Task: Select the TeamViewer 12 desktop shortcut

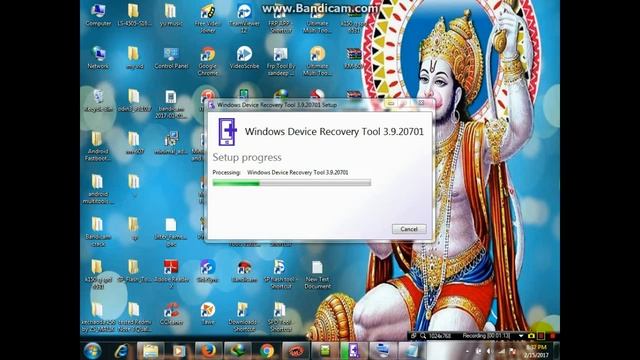Action: [244, 19]
